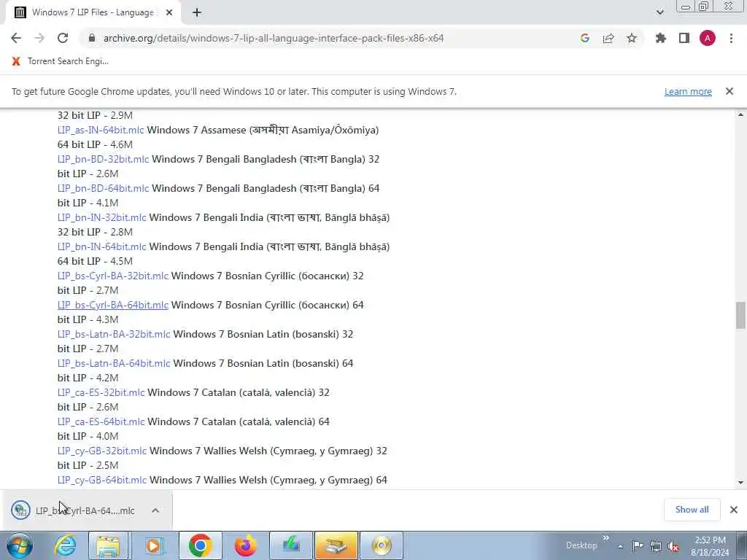
Task: Show hidden tray icons arrow
Action: [x=620, y=546]
